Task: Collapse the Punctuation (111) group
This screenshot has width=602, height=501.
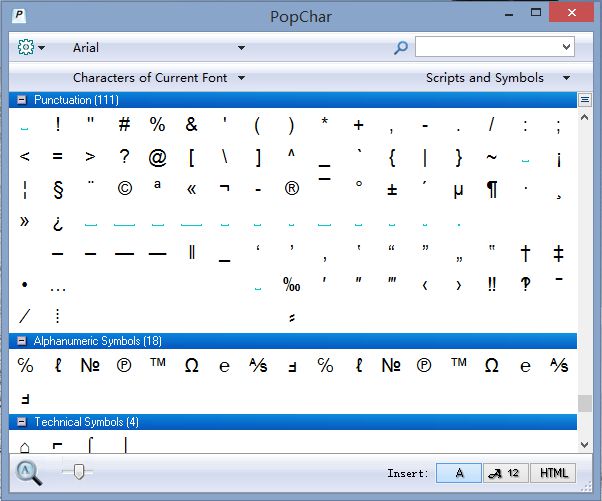Action: (22, 100)
